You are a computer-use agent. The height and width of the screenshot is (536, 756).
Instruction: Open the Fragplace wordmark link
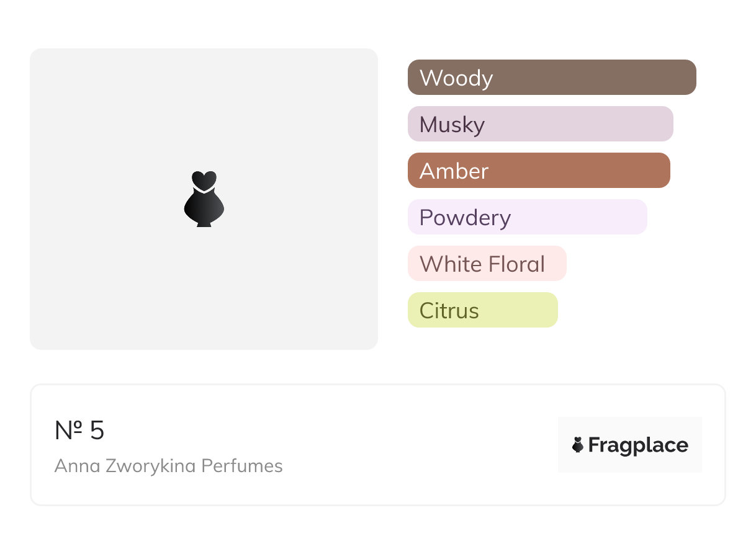[x=638, y=445]
